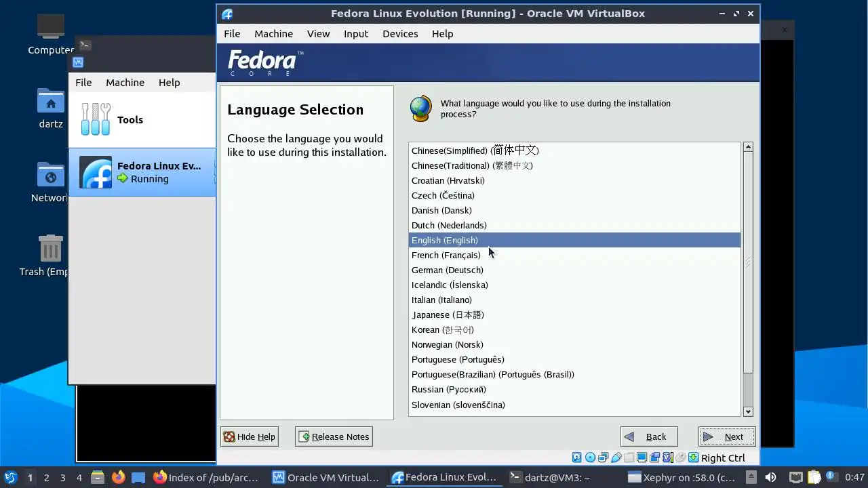The image size is (868, 488).
Task: Click the shared folders status icon
Action: pyautogui.click(x=629, y=457)
